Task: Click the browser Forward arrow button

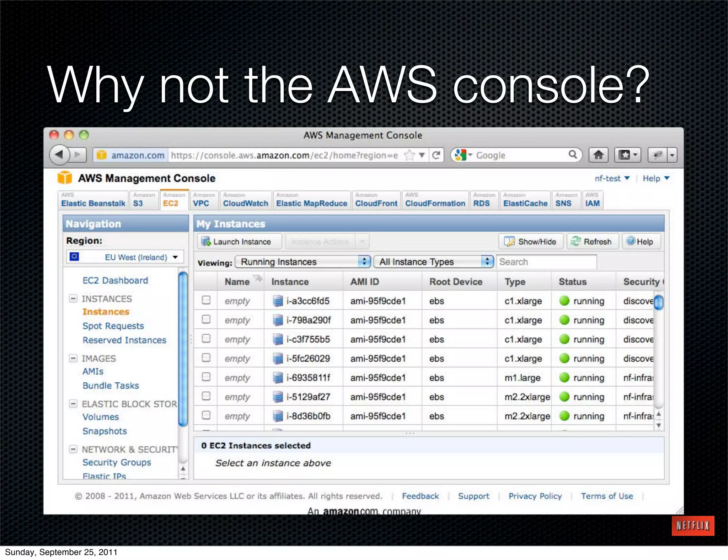Action: point(78,155)
